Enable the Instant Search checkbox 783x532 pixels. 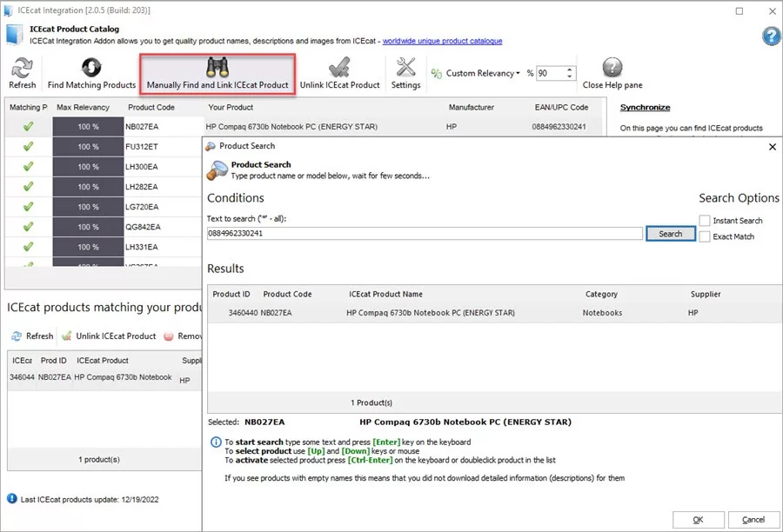tap(707, 220)
